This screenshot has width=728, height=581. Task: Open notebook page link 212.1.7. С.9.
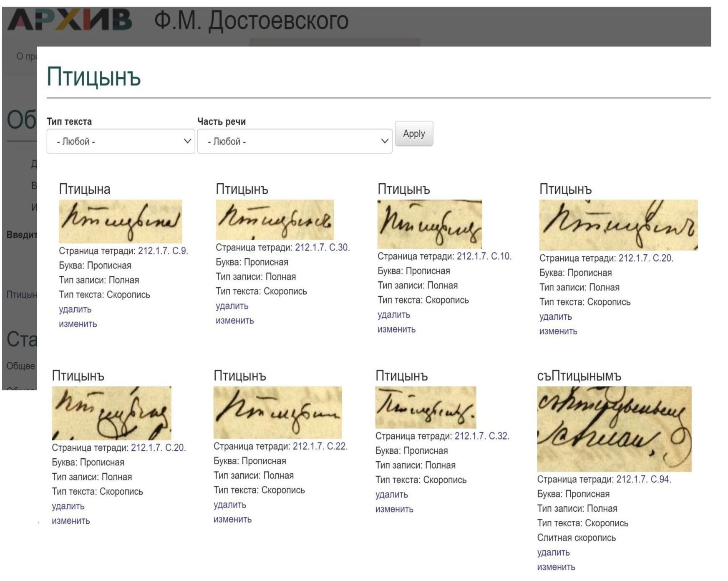pos(163,251)
